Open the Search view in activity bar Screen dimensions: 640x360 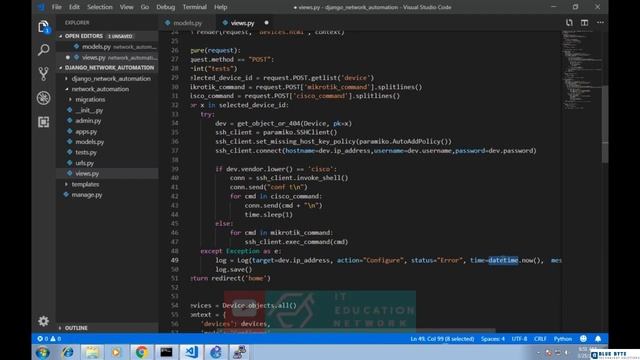(43, 50)
